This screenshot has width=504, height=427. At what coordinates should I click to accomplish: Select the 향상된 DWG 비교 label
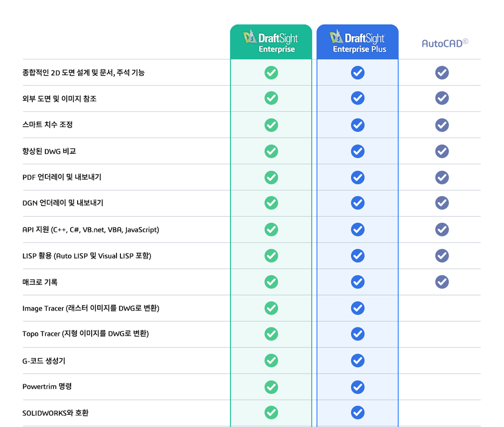click(49, 151)
